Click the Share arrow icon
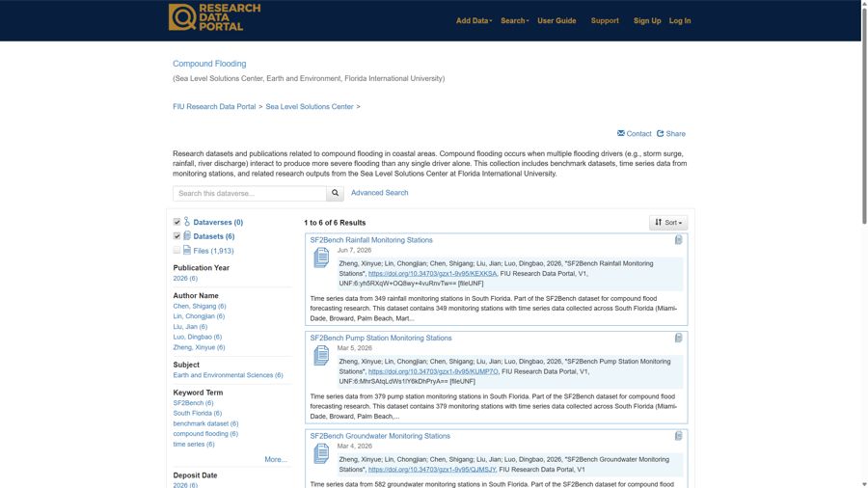 [x=660, y=133]
